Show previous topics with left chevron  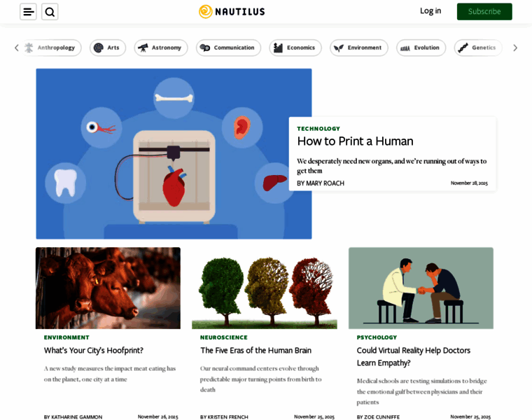[x=17, y=48]
